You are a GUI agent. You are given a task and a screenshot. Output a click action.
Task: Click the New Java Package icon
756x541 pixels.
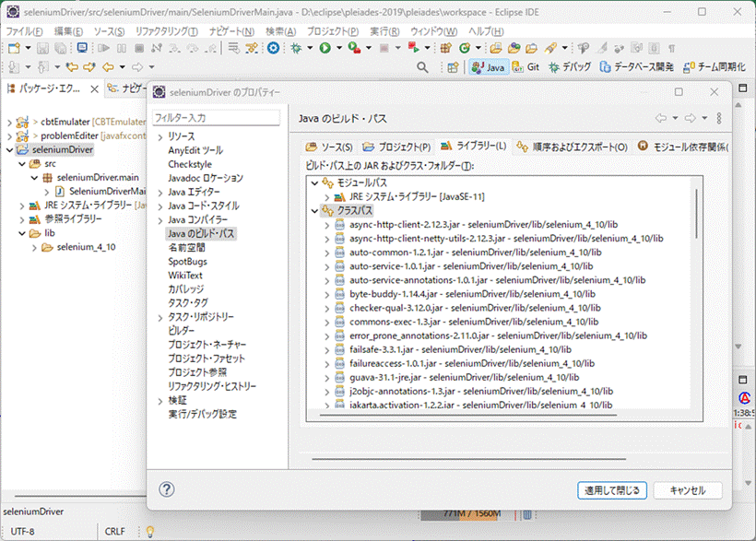click(446, 48)
